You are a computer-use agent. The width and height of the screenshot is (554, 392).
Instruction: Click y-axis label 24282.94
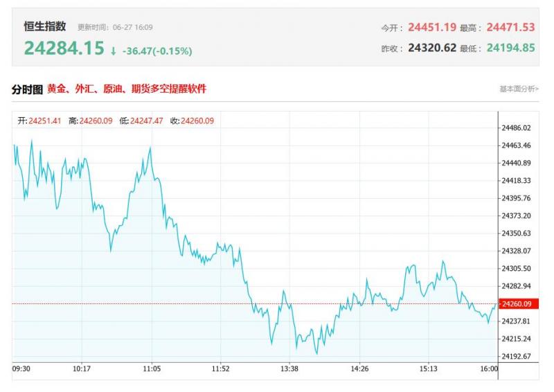pyautogui.click(x=516, y=286)
